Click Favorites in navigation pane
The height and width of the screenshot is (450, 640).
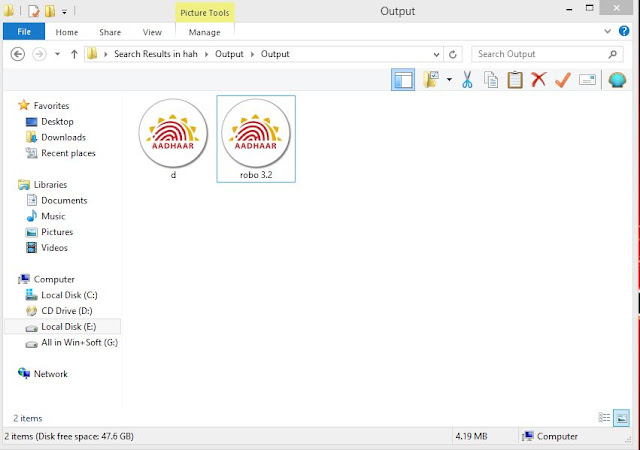tap(51, 105)
